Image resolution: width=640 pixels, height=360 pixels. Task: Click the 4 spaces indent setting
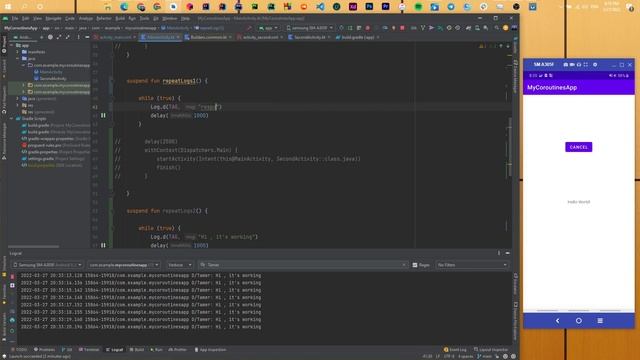(x=465, y=356)
